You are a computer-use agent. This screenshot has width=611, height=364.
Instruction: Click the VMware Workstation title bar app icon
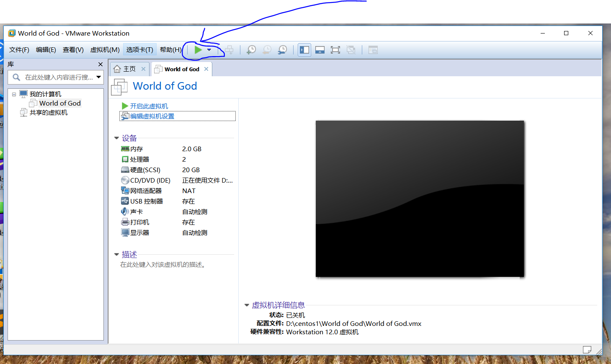(x=12, y=33)
